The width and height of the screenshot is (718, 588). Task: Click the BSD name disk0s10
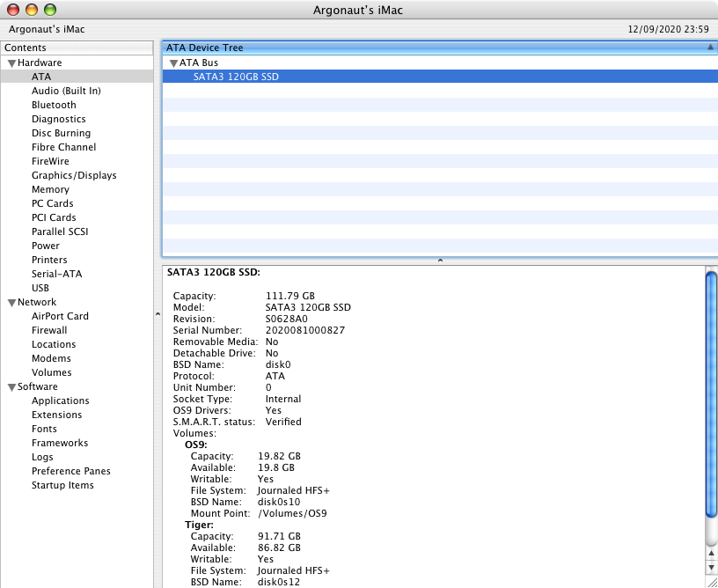[x=279, y=502]
